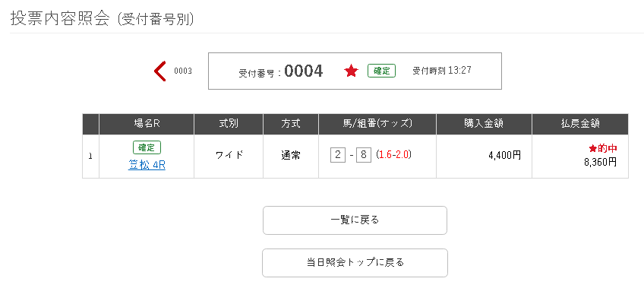Select horse number 2 box
Screen dimensions: 644x288
[x=338, y=155]
